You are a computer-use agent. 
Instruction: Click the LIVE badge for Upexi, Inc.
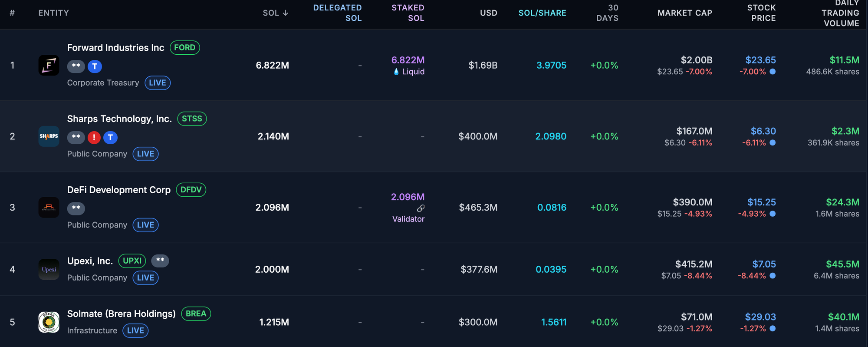point(145,278)
